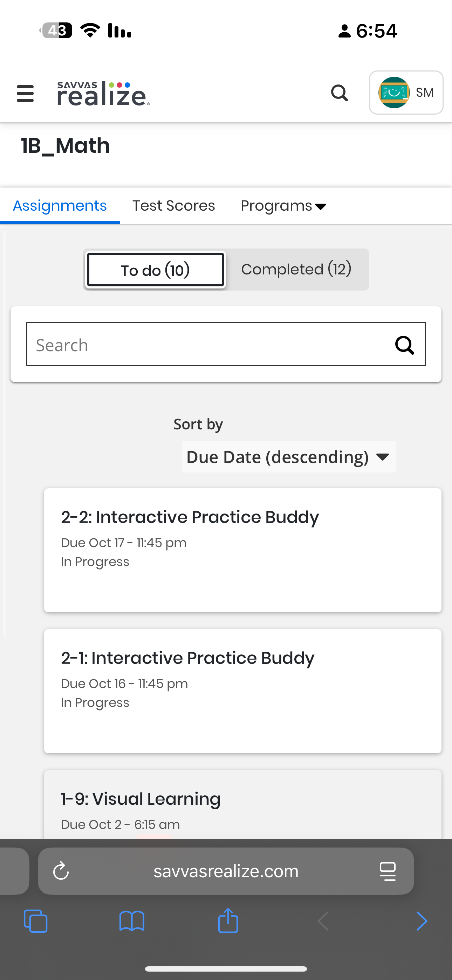Reload the page with the refresh icon
The height and width of the screenshot is (980, 452).
coord(61,871)
